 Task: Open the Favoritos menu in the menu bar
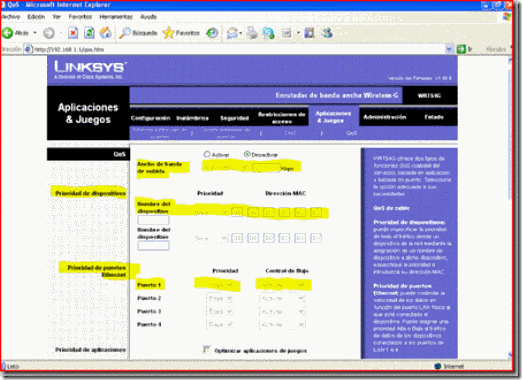point(80,17)
